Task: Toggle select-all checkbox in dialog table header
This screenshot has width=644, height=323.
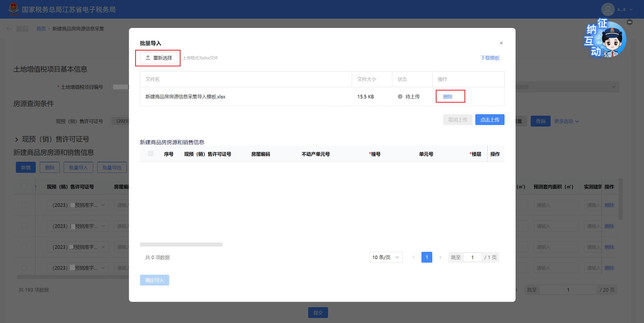Action: point(151,154)
